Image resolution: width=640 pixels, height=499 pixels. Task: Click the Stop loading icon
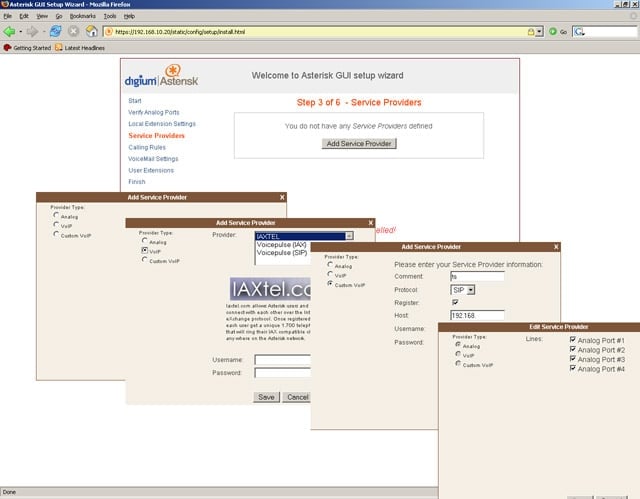(x=73, y=31)
